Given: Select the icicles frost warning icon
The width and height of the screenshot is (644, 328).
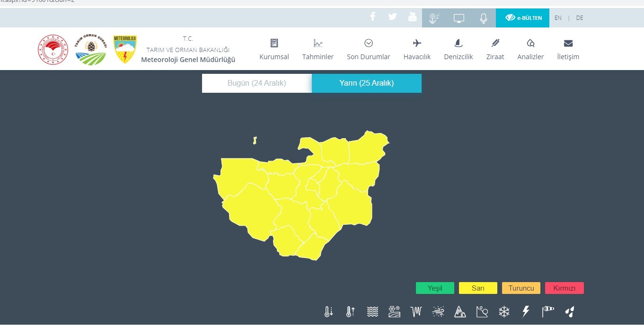Looking at the screenshot, I should point(416,311).
